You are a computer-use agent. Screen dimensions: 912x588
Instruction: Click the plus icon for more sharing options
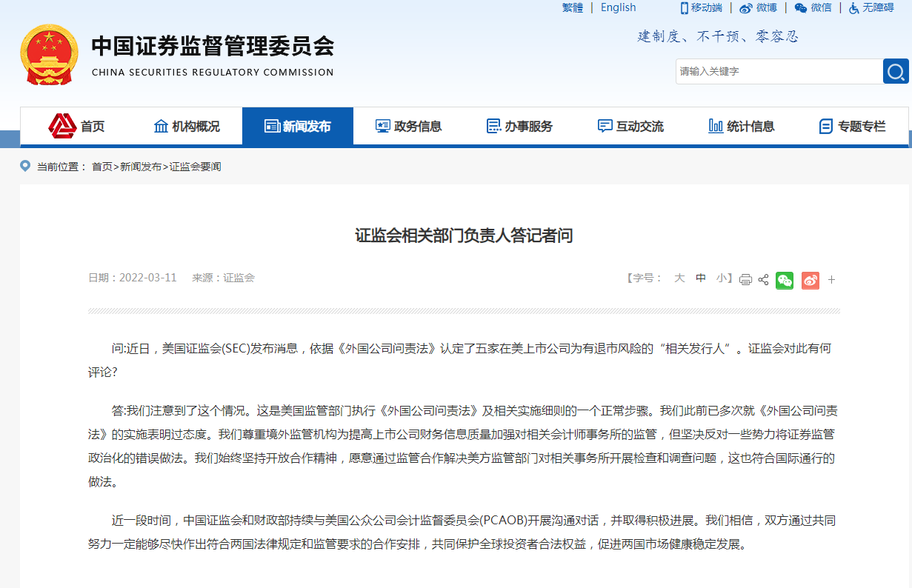click(831, 280)
